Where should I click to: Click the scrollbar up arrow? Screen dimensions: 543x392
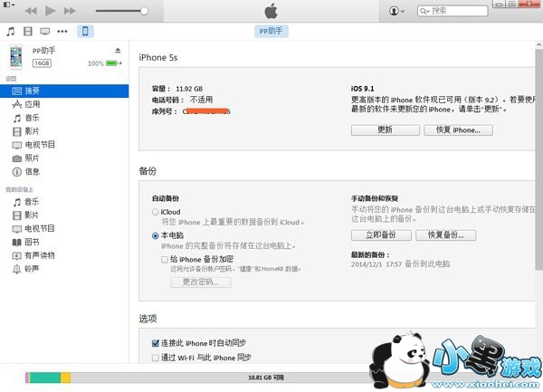click(538, 44)
